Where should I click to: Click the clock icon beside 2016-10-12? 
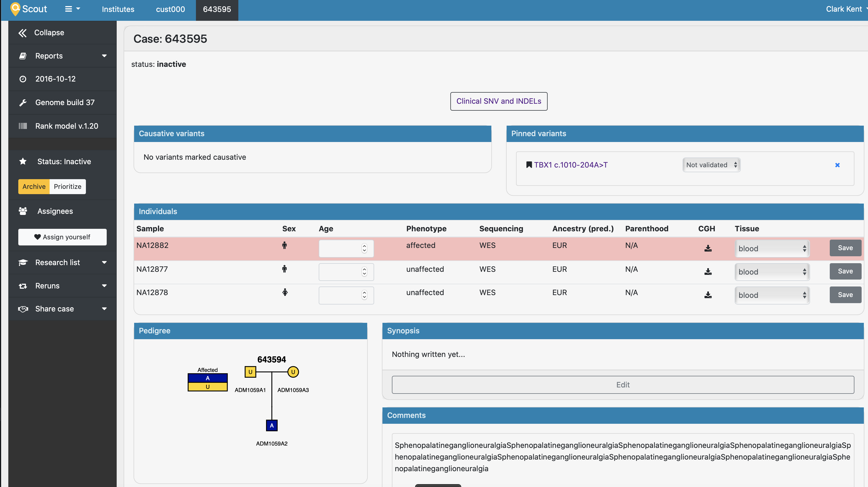tap(23, 79)
